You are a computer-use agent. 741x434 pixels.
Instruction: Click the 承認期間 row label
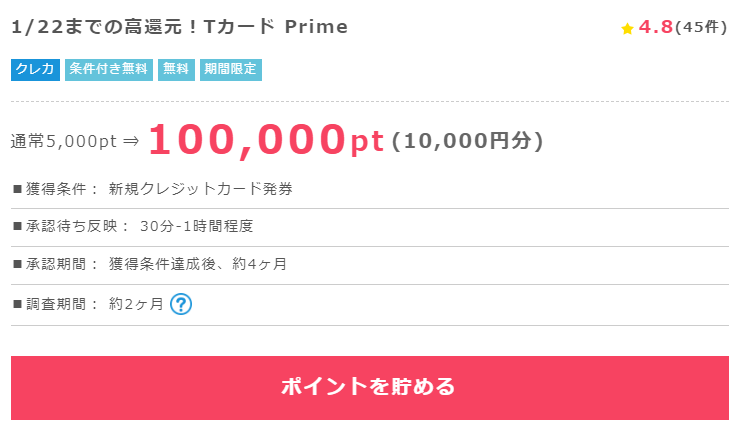[56, 264]
